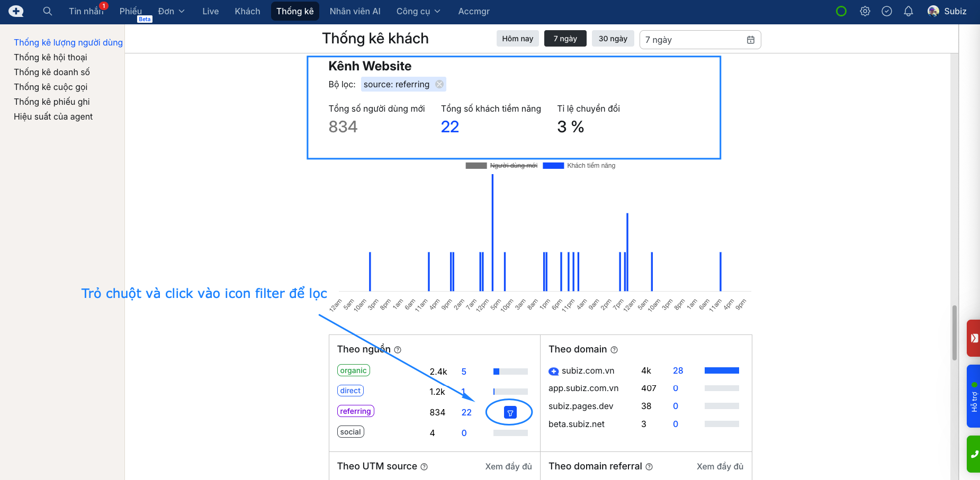Open the settings gear icon
980x480 pixels.
[x=865, y=11]
